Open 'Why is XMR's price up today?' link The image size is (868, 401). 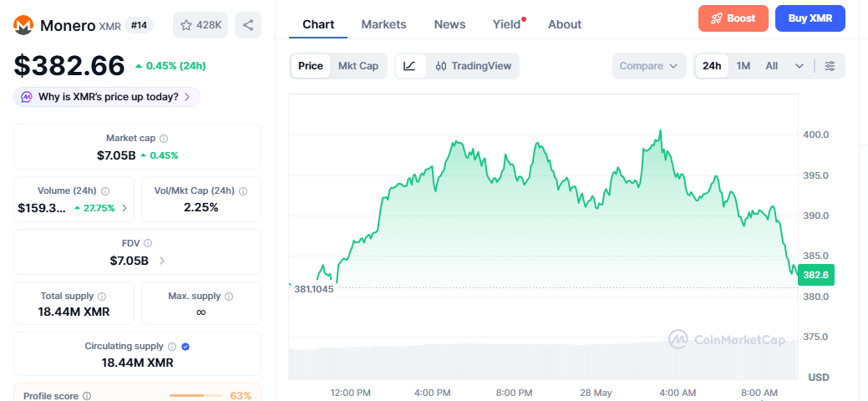click(107, 97)
